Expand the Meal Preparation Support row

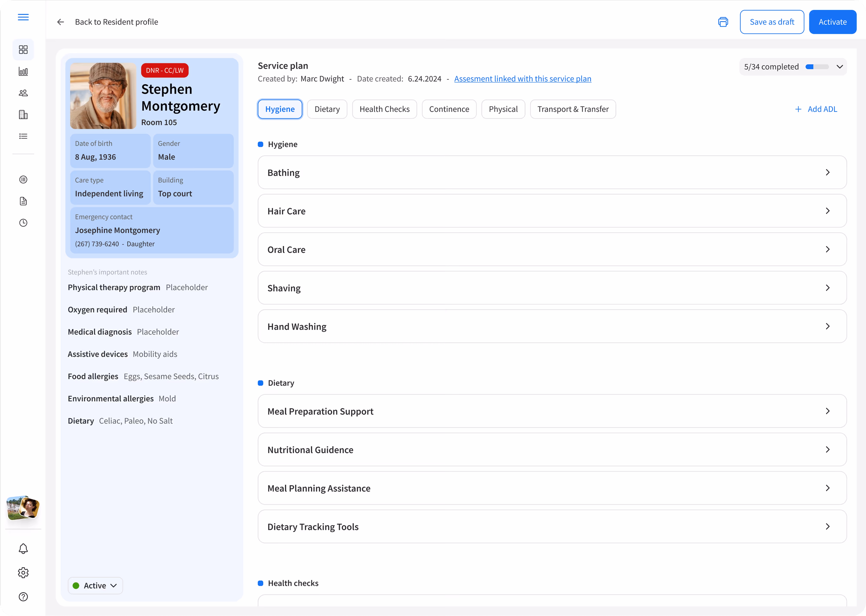pos(552,411)
